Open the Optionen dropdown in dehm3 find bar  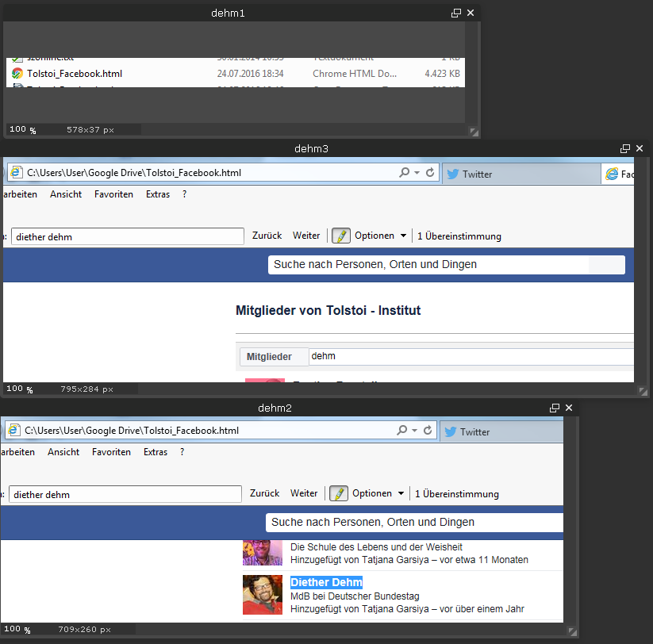(380, 236)
